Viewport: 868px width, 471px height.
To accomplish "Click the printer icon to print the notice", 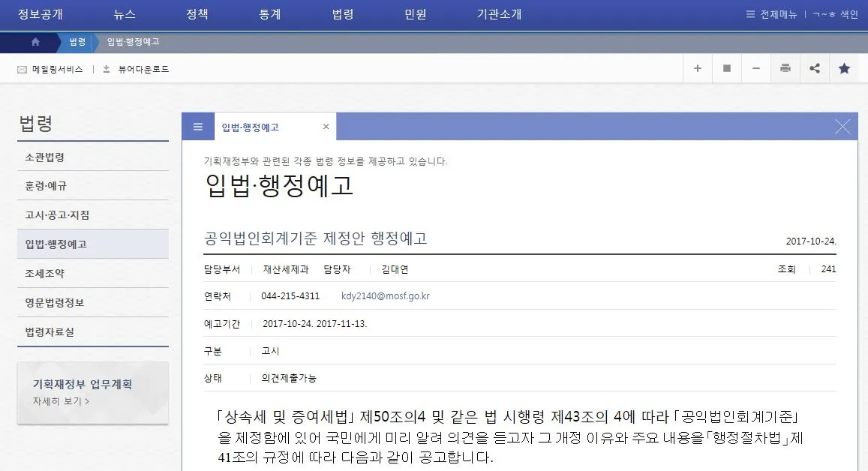I will point(785,68).
